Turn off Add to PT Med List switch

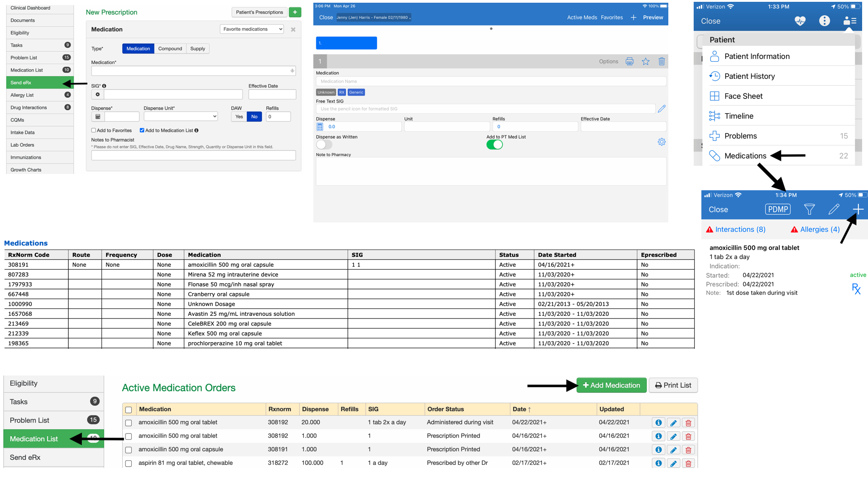tap(494, 145)
